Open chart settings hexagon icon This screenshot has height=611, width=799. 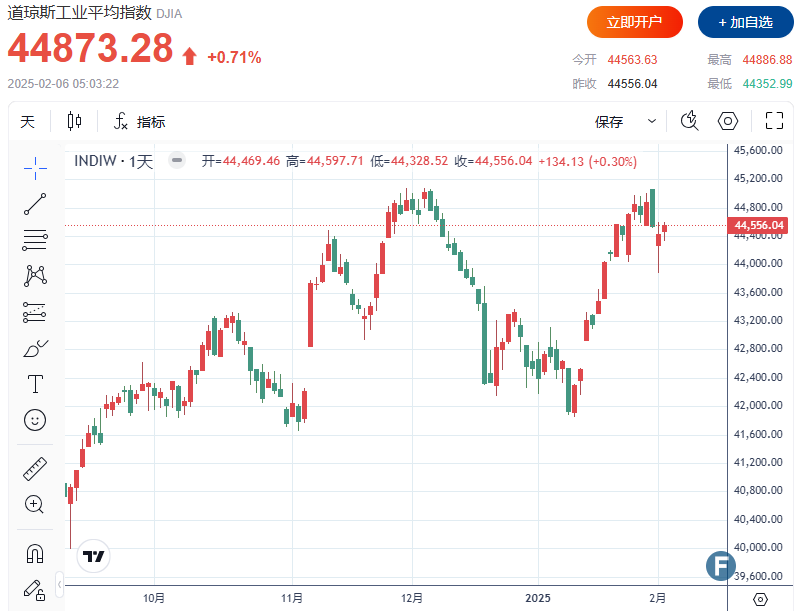[x=728, y=122]
